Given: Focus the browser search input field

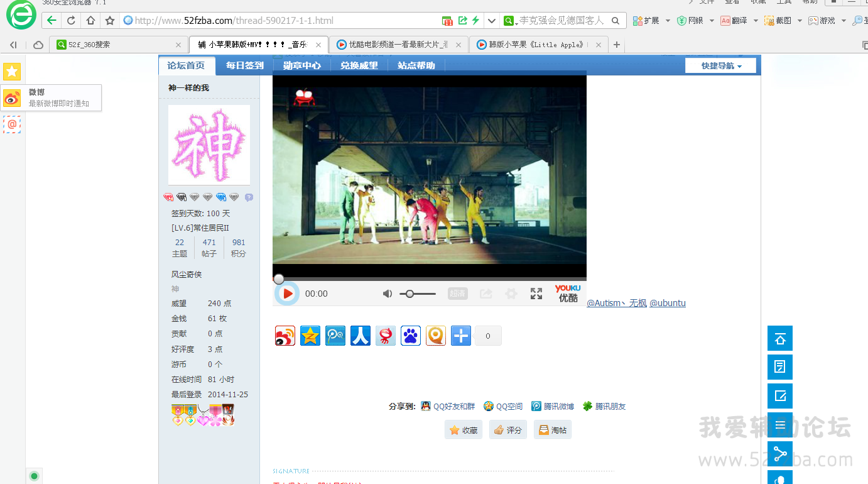Looking at the screenshot, I should point(562,21).
